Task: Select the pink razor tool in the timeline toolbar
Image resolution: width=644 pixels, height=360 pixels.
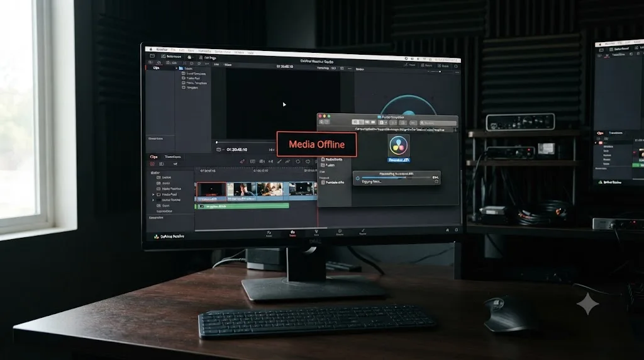Action: 242,161
